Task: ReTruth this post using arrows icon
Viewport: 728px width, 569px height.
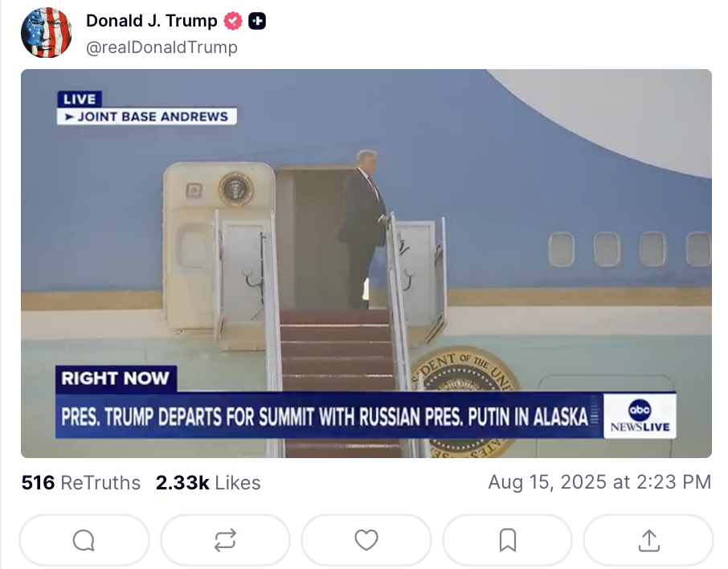Action: 225,540
